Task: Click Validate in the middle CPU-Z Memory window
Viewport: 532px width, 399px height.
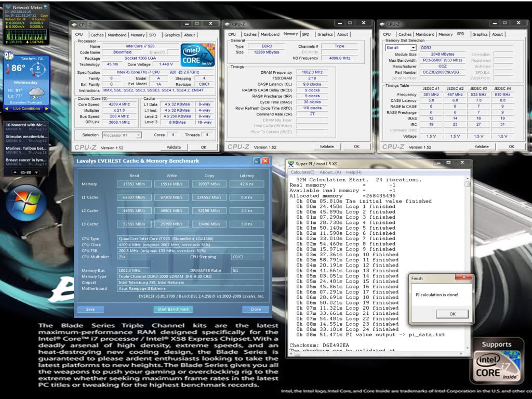Action: pos(327,147)
